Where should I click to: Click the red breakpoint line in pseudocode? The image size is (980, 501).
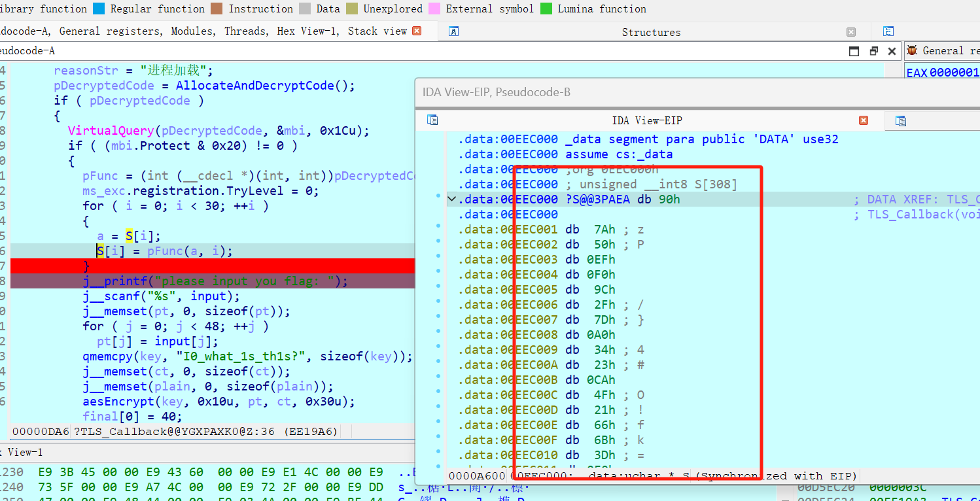tap(213, 266)
